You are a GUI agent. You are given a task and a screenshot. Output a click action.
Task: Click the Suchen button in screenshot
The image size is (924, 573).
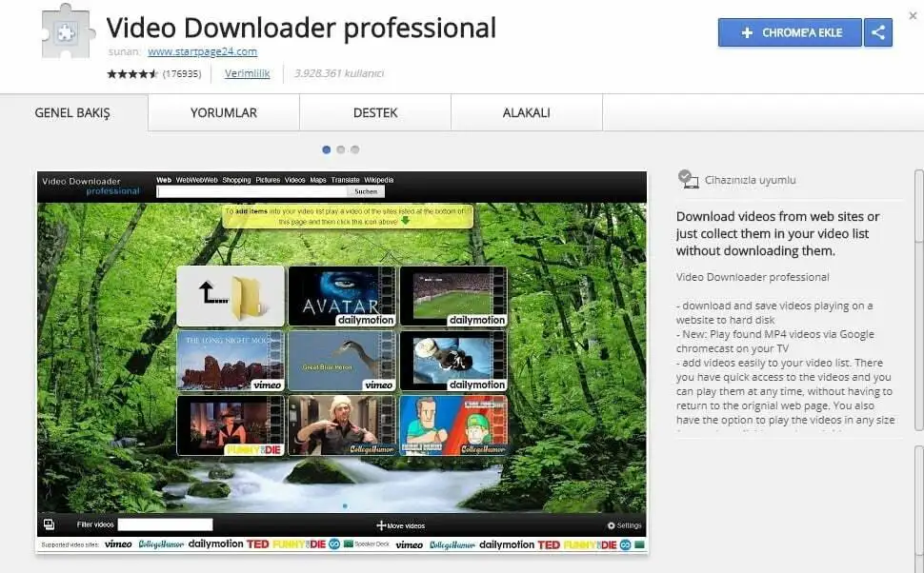click(366, 191)
